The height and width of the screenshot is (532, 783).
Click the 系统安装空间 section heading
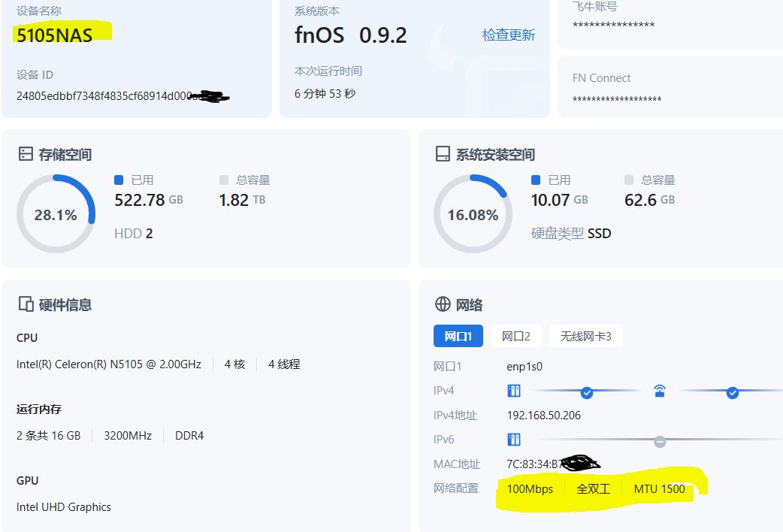click(495, 155)
